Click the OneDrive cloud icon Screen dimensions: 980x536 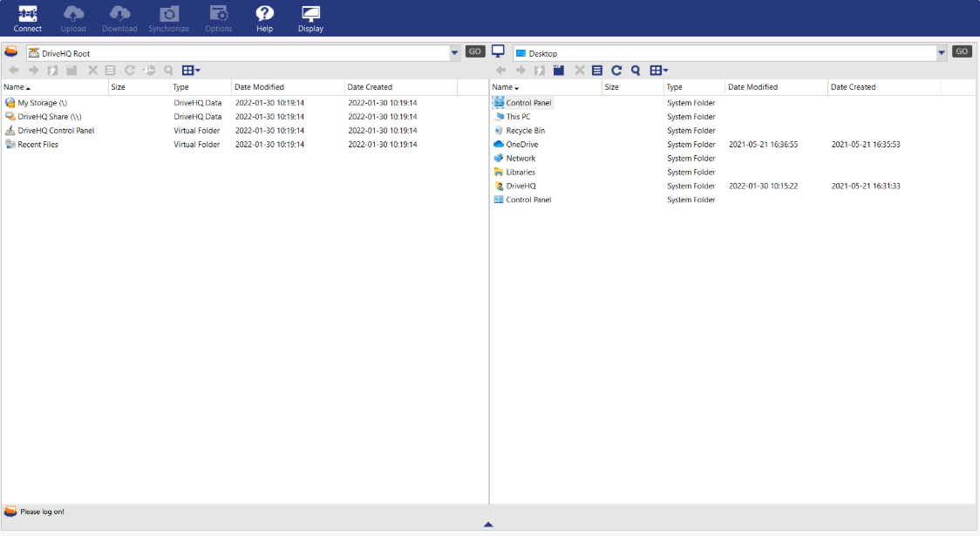pyautogui.click(x=498, y=145)
